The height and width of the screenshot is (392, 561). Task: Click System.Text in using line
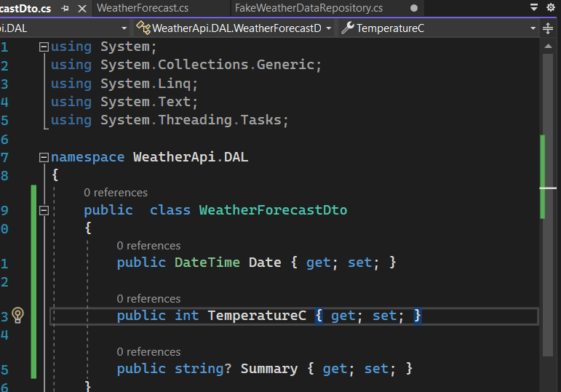146,102
